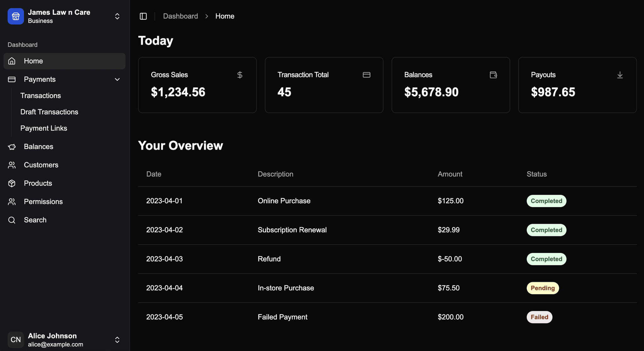644x351 pixels.
Task: Open Search from the sidebar
Action: tap(64, 220)
